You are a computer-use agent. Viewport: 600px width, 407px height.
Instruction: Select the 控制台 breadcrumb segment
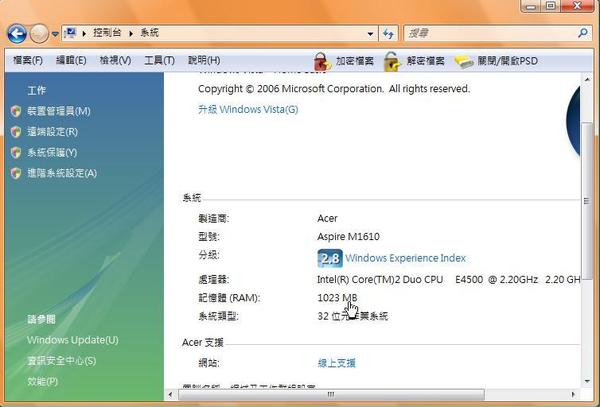pos(107,33)
